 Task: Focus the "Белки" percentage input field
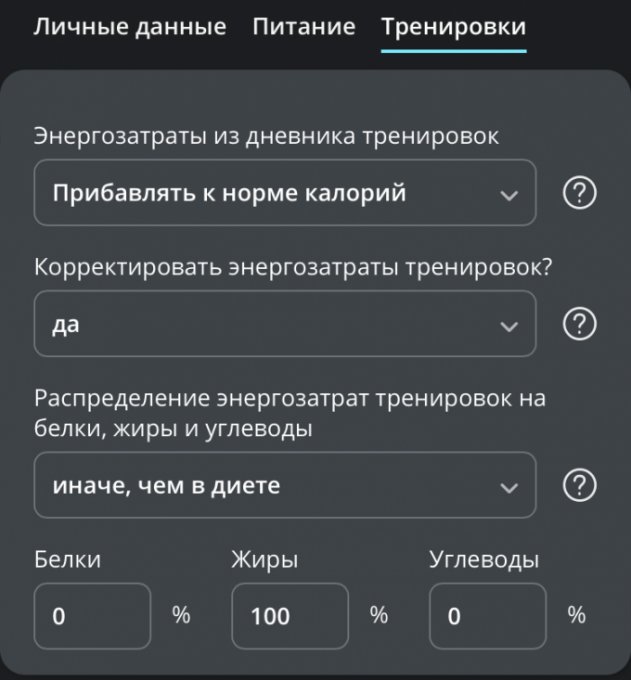pyautogui.click(x=92, y=616)
